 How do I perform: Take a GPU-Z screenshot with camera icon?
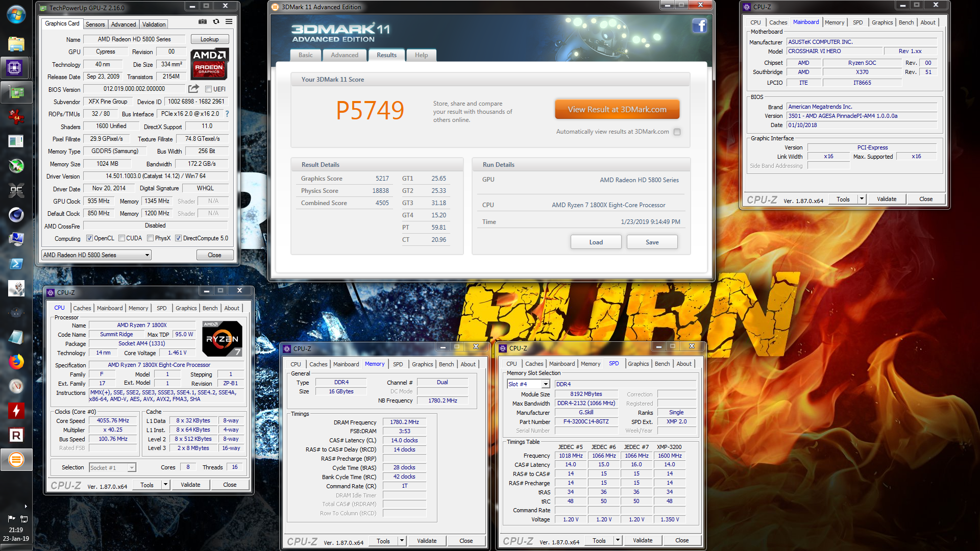203,22
